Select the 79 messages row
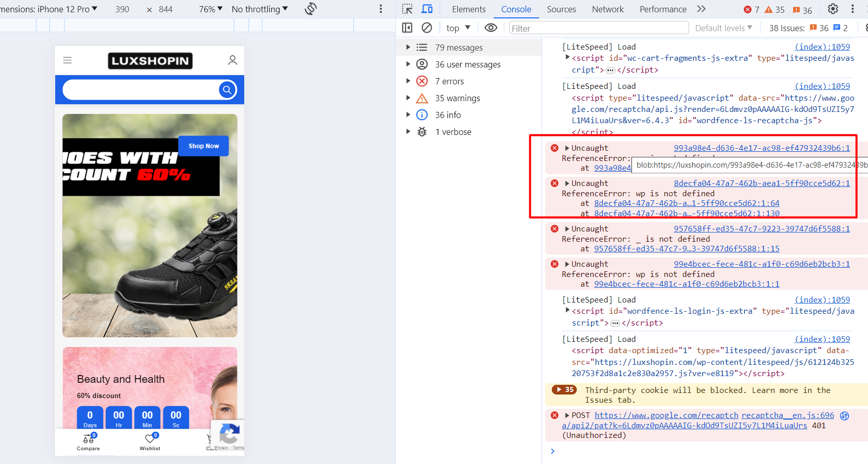The width and height of the screenshot is (868, 464). (469, 48)
